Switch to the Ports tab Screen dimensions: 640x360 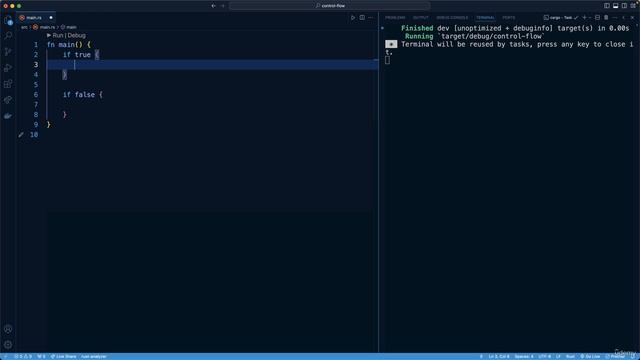[509, 18]
